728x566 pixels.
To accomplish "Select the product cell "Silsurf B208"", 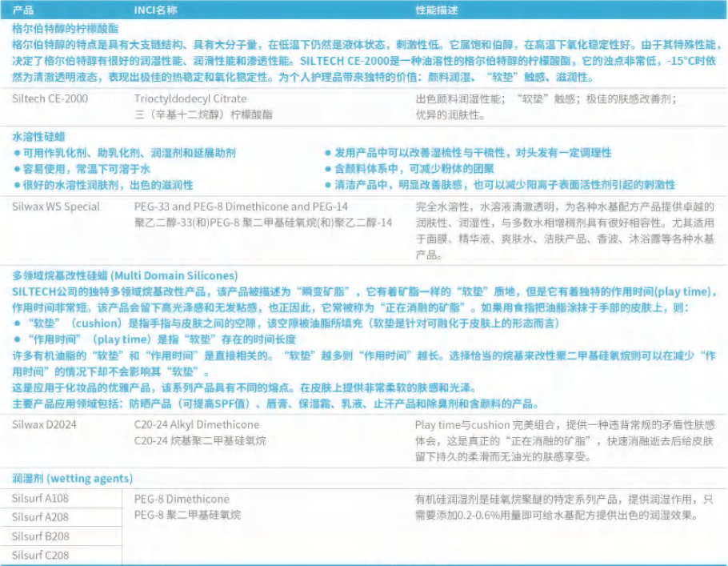I will tap(40, 536).
